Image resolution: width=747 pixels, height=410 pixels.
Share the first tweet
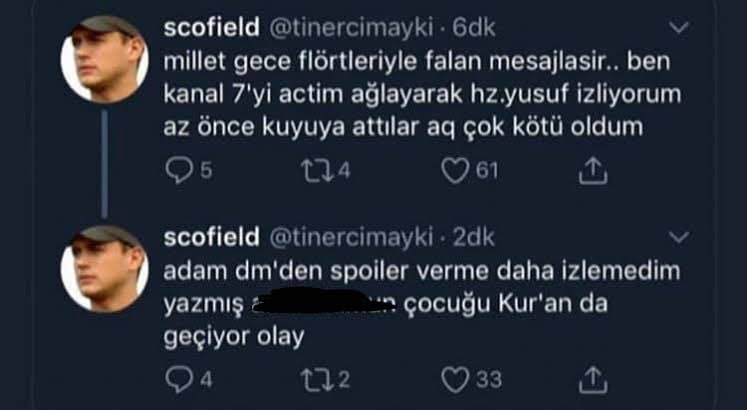coord(592,172)
